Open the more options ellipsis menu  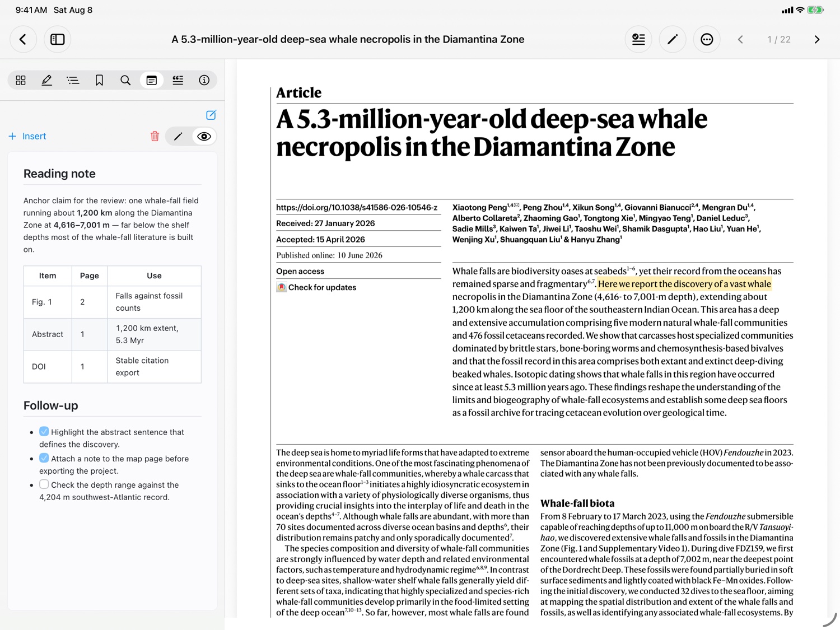tap(707, 39)
